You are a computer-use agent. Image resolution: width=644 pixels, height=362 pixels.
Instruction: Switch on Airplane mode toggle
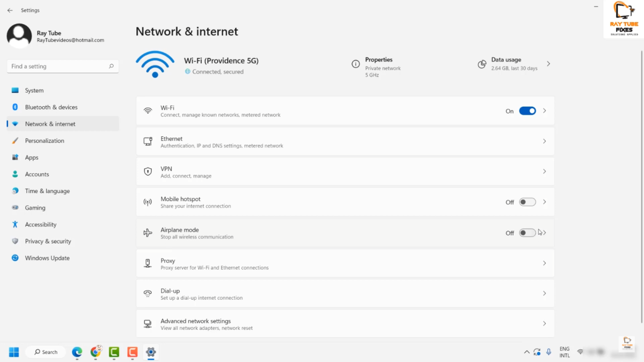527,233
